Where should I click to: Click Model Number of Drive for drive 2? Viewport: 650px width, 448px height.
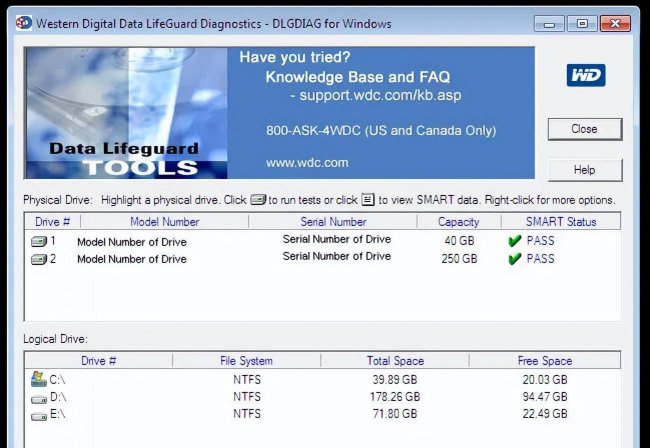[x=132, y=259]
